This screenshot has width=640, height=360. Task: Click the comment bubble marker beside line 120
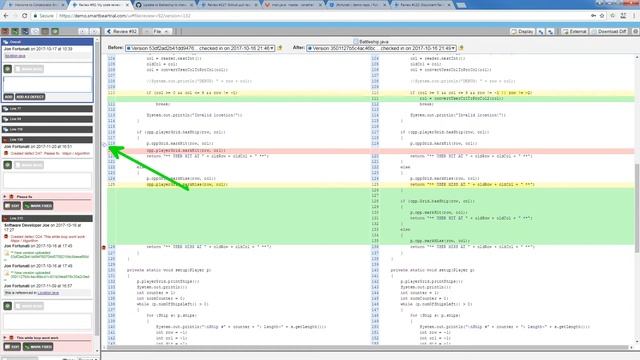point(104,144)
